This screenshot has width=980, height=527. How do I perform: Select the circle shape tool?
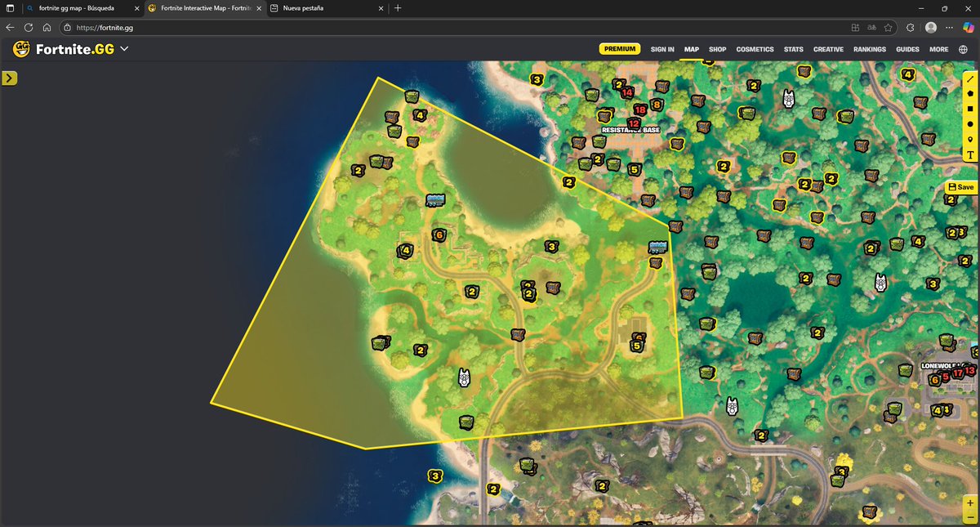coord(970,124)
